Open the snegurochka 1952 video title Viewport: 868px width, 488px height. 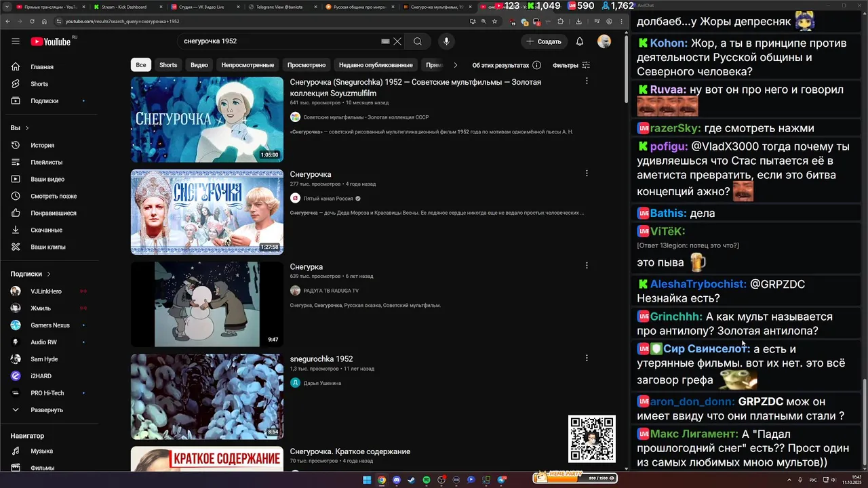pos(321,359)
